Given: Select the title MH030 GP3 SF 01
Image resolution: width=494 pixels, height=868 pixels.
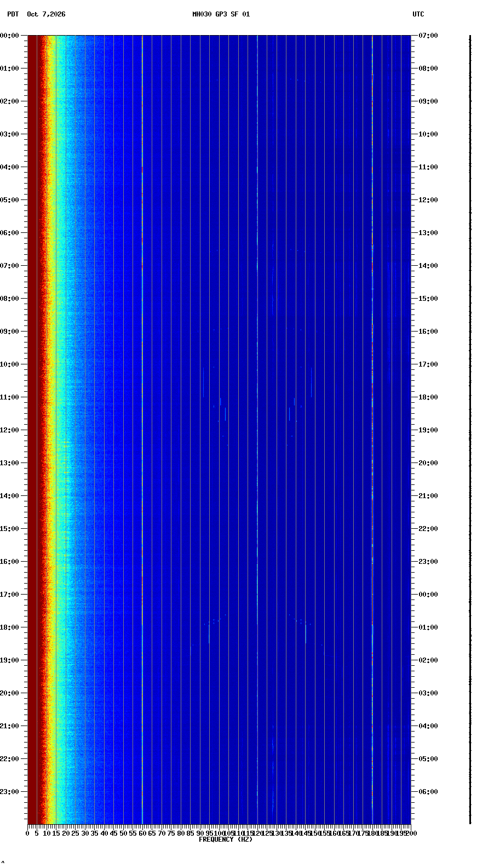Looking at the screenshot, I should [x=221, y=14].
